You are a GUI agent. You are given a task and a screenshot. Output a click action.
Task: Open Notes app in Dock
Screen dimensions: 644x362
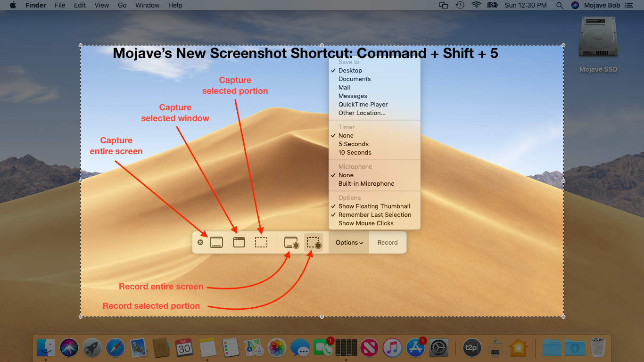tap(207, 348)
